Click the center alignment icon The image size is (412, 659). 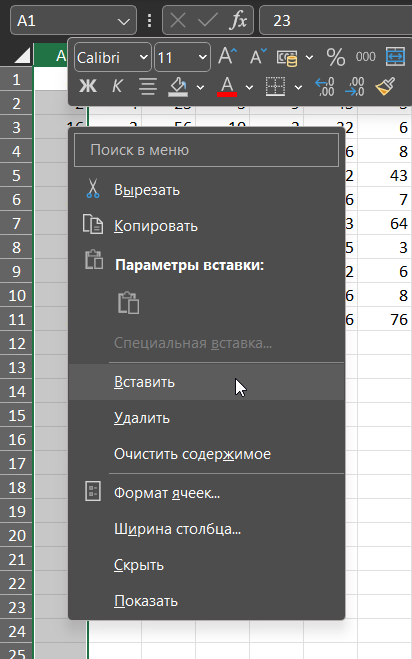tap(148, 87)
